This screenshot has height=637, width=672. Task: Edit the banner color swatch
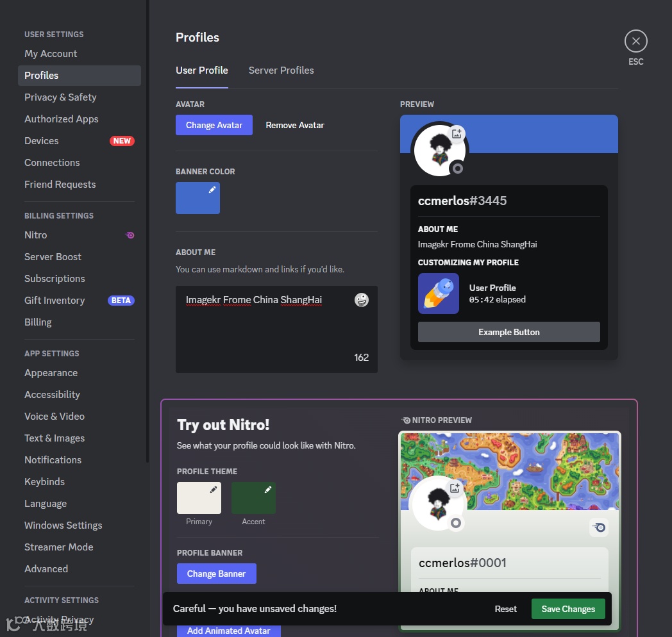197,198
